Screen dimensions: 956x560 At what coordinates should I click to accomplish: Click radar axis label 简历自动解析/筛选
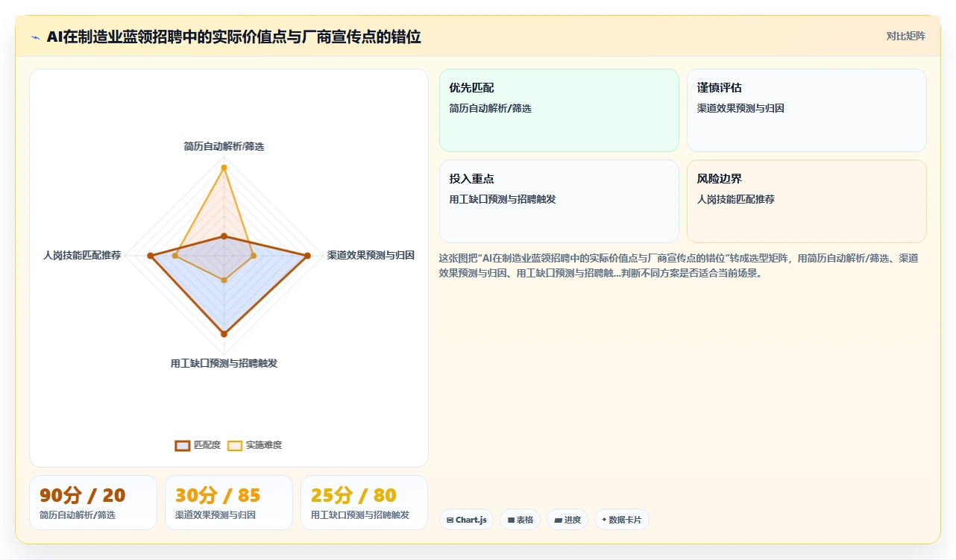point(224,146)
